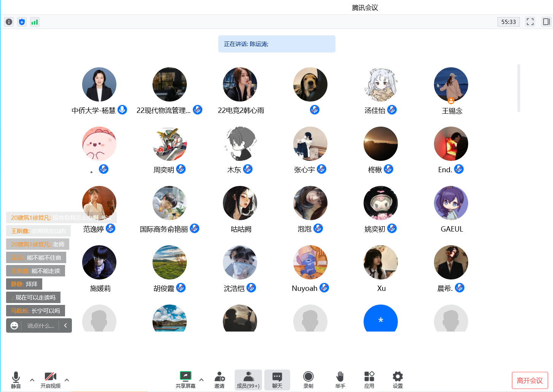The width and height of the screenshot is (553, 392).
Task: Click the red 离开会议 button
Action: pyautogui.click(x=529, y=380)
